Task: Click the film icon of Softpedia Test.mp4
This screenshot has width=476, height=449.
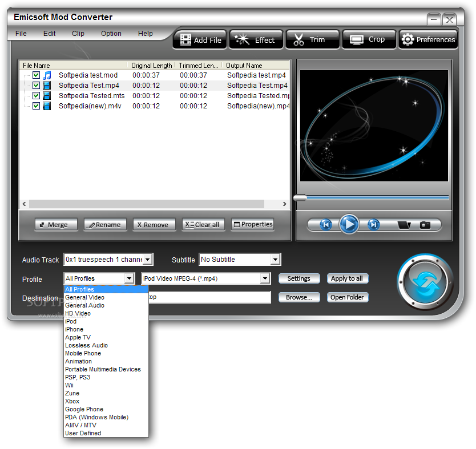Action: [47, 86]
